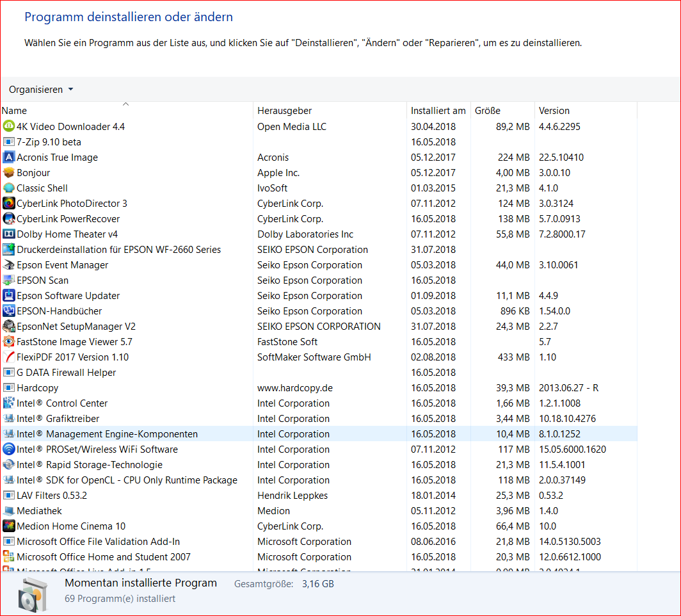Click version value 22.5.10410
The height and width of the screenshot is (616, 681).
(x=561, y=158)
